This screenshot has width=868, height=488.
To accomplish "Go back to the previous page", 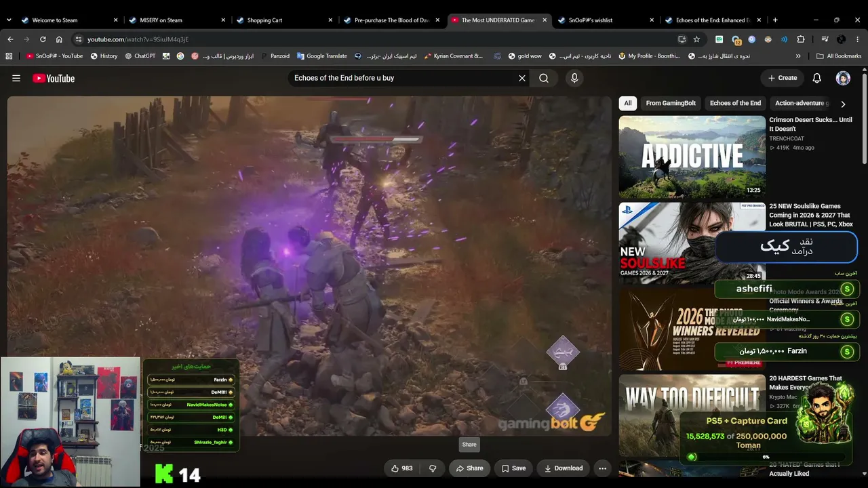I will (x=10, y=39).
